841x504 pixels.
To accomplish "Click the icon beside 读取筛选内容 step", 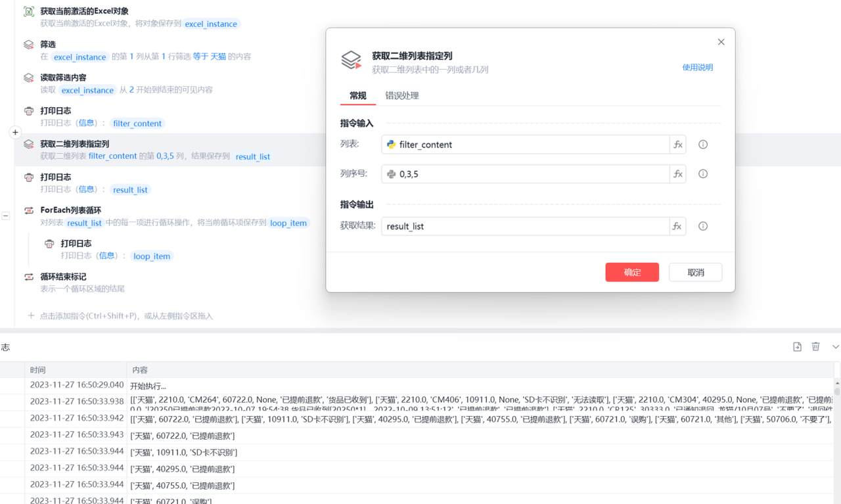I will 29,78.
